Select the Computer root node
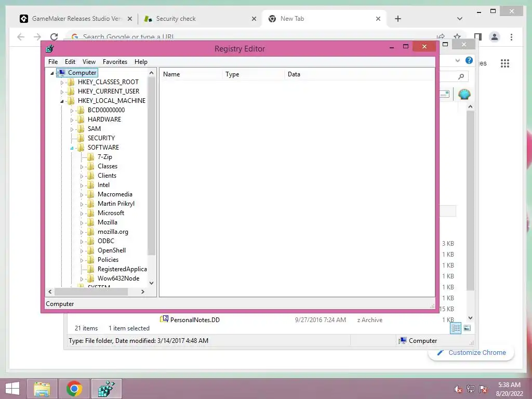The width and height of the screenshot is (532, 399). [x=82, y=73]
